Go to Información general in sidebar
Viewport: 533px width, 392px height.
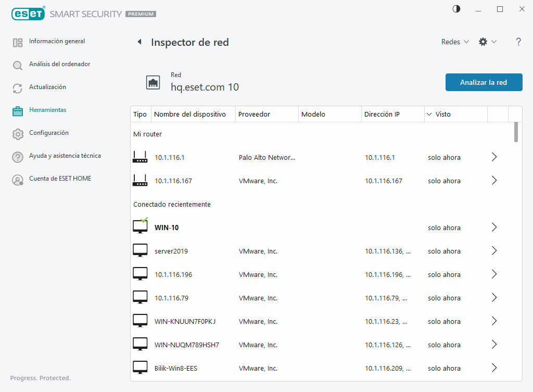pos(57,41)
